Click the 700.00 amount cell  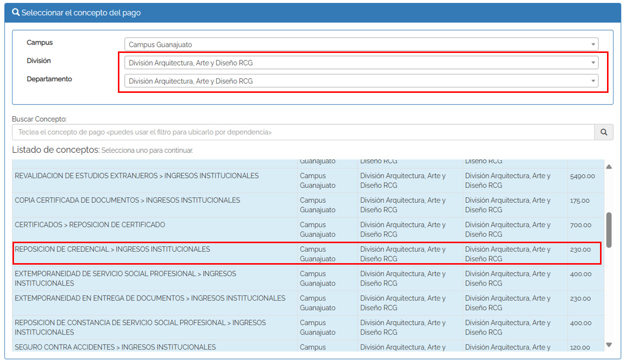[x=580, y=225]
